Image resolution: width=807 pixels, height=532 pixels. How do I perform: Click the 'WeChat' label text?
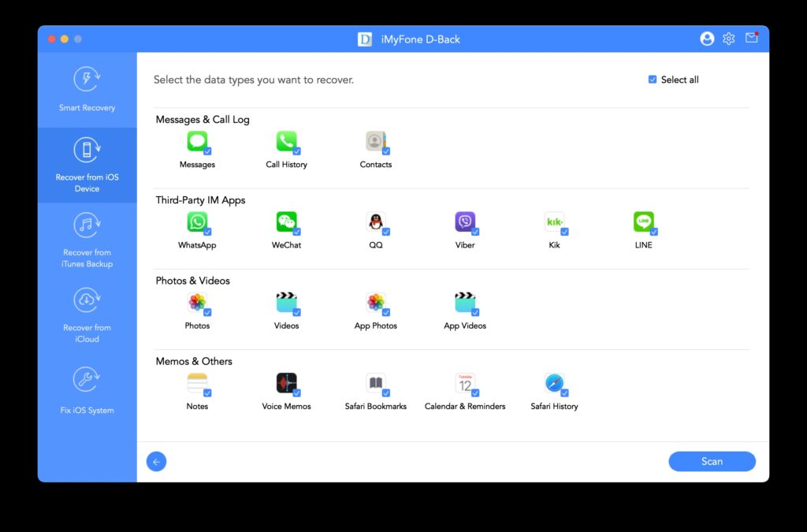[286, 245]
